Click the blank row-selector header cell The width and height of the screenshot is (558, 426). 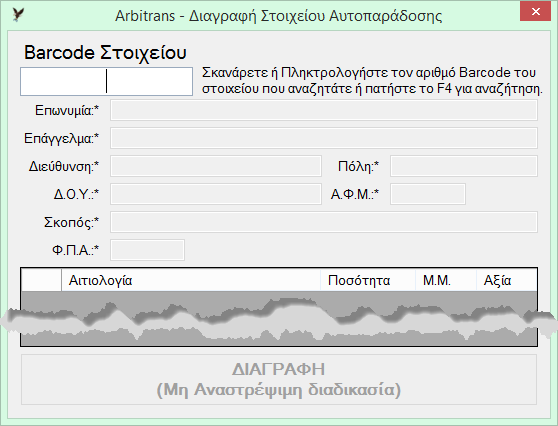(x=41, y=280)
